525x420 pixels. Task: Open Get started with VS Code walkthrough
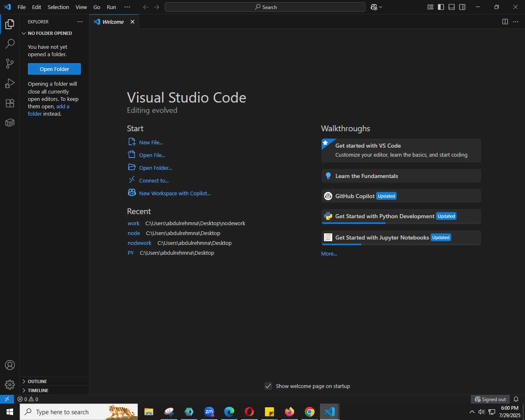point(401,150)
